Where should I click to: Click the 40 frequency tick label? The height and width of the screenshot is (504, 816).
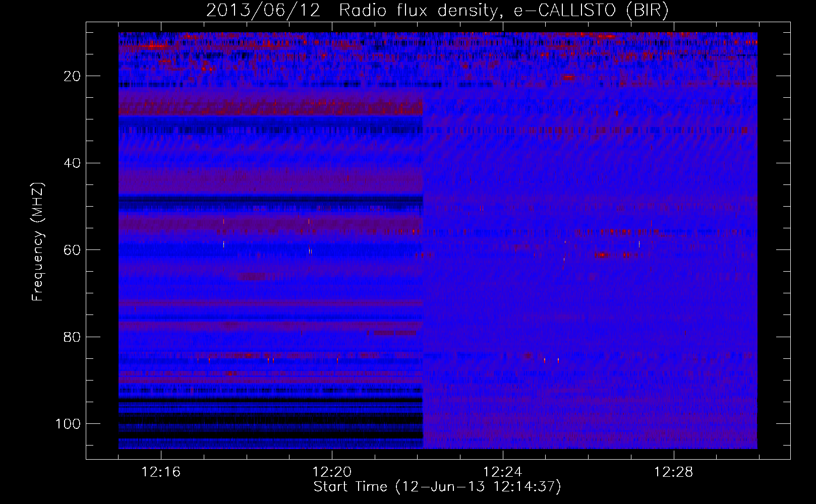[73, 163]
